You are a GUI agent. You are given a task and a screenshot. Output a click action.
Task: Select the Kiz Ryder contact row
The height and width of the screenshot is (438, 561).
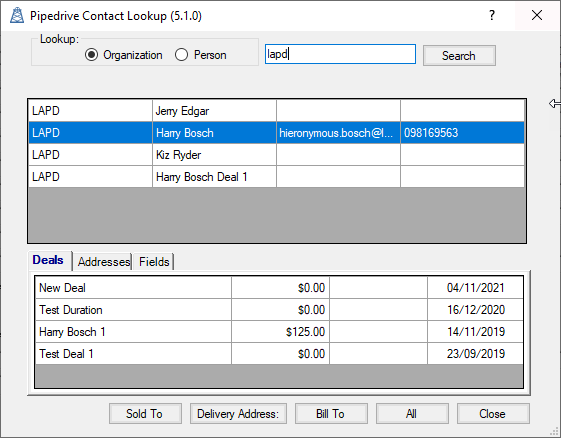coord(276,155)
